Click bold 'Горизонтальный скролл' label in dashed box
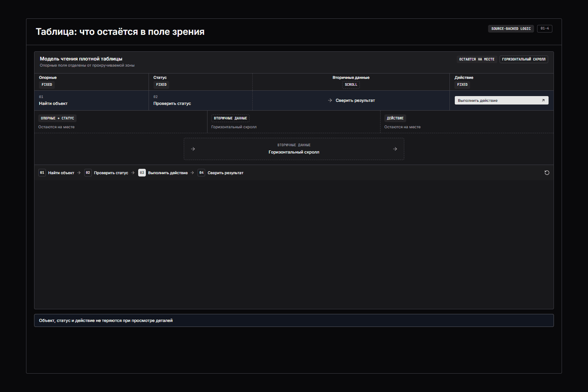The height and width of the screenshot is (392, 588). coord(294,152)
